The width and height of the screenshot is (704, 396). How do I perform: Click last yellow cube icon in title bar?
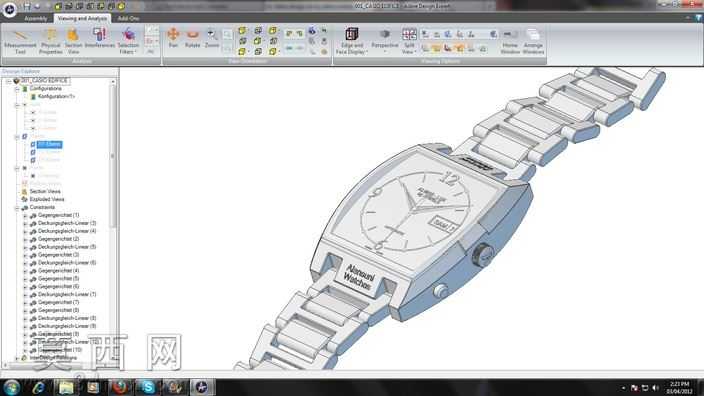[x=122, y=6]
